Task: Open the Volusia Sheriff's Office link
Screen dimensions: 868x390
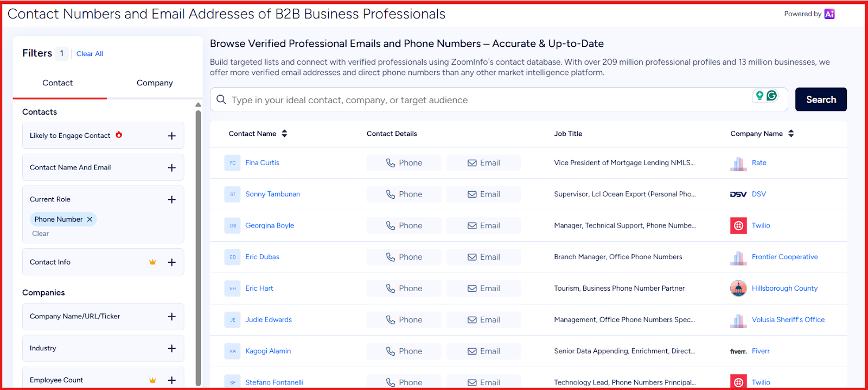Action: coord(788,320)
